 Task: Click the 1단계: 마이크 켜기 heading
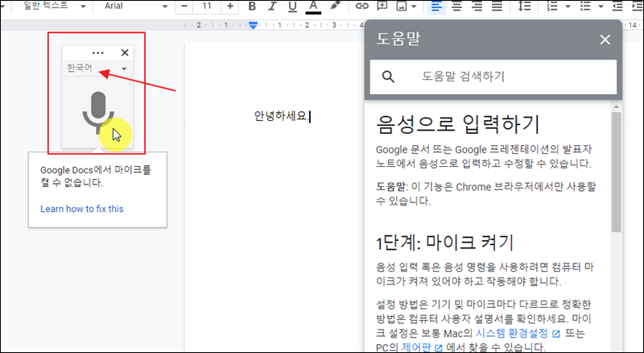coord(445,243)
